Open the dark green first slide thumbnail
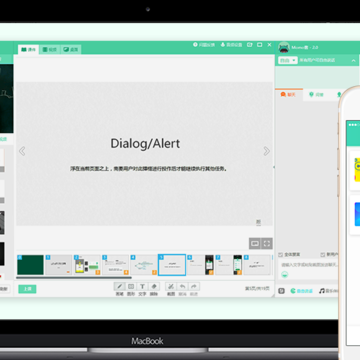Screen dimensions: 360x360 click(30, 265)
